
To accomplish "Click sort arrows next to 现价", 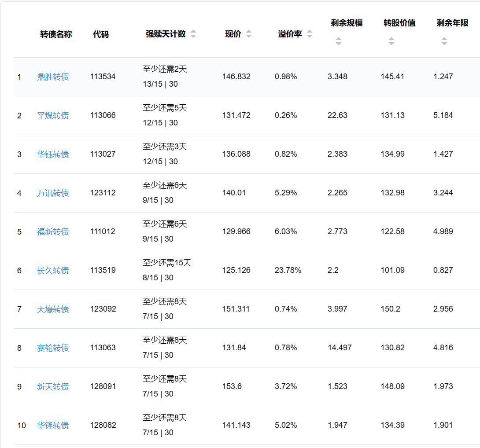I will click(x=249, y=34).
